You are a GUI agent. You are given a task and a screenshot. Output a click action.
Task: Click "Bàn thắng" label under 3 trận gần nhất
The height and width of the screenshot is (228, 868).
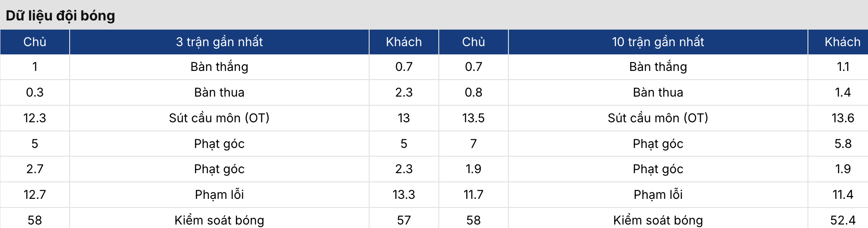(x=219, y=67)
